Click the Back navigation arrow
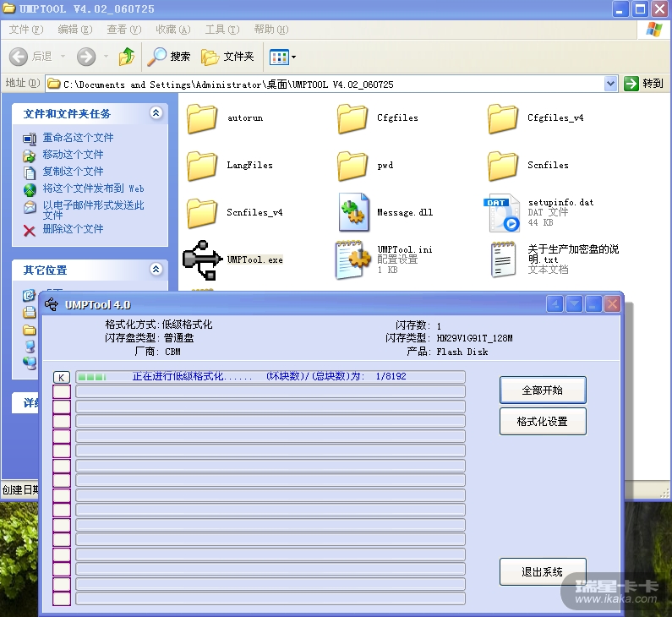 click(19, 57)
